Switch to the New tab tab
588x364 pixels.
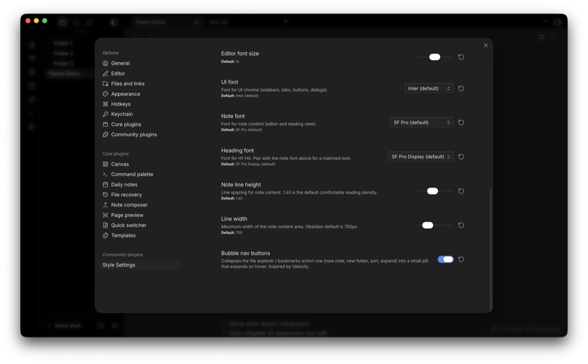coord(219,22)
